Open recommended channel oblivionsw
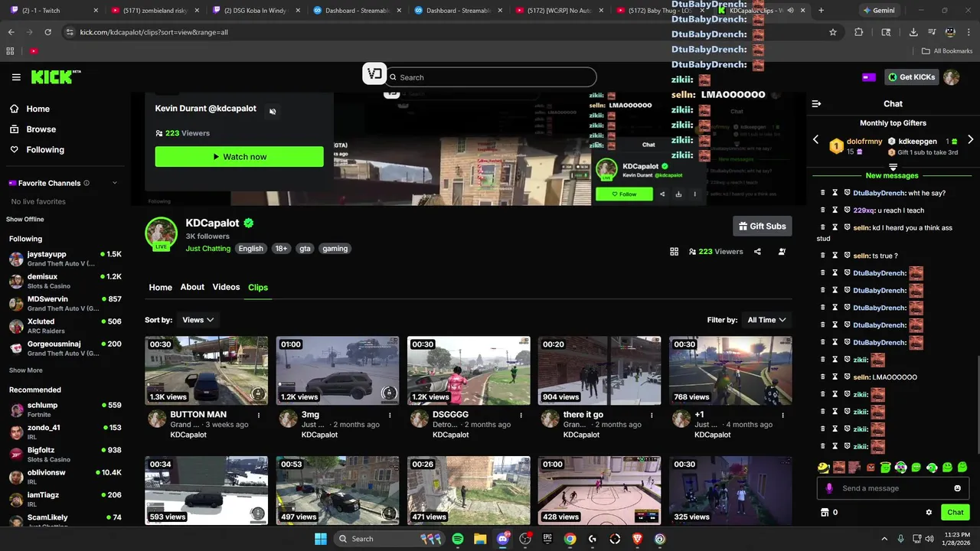This screenshot has width=980, height=551. (65, 476)
